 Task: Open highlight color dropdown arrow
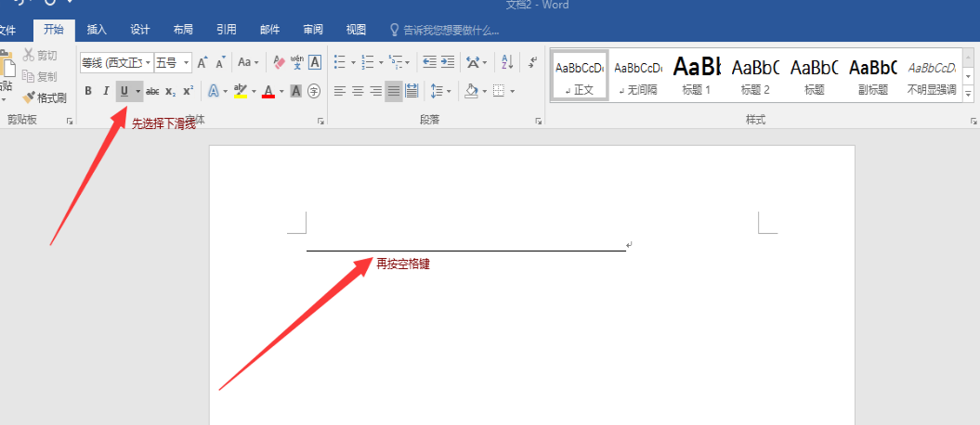coord(254,92)
